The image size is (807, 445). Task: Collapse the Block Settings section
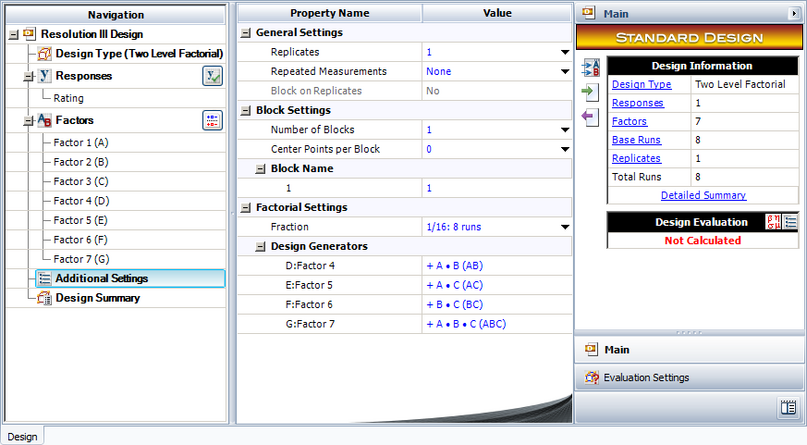click(246, 111)
